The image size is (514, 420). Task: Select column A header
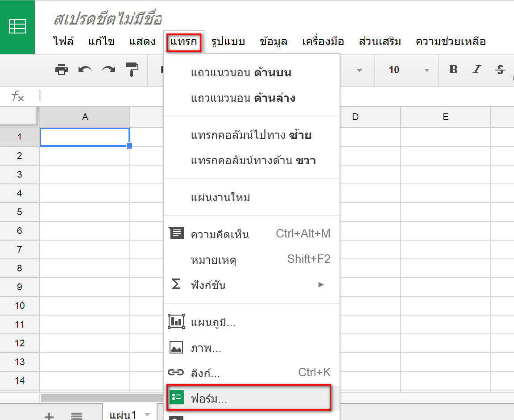point(85,117)
